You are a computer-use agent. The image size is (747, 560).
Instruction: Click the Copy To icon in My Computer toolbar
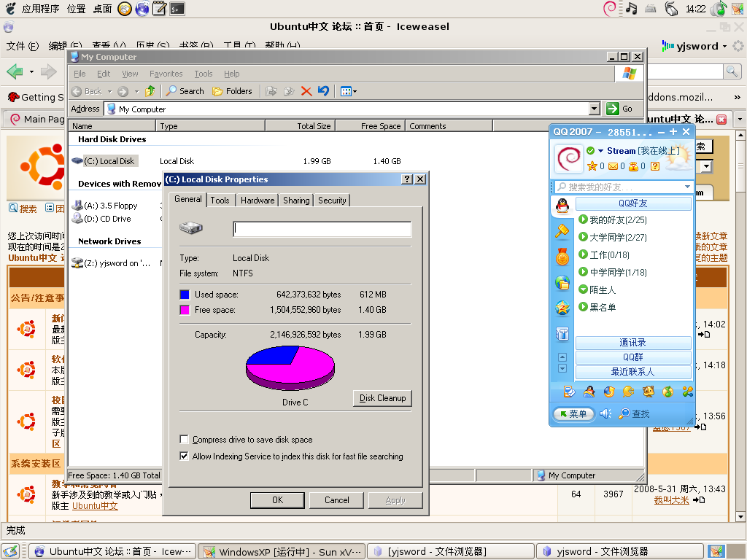tap(289, 91)
